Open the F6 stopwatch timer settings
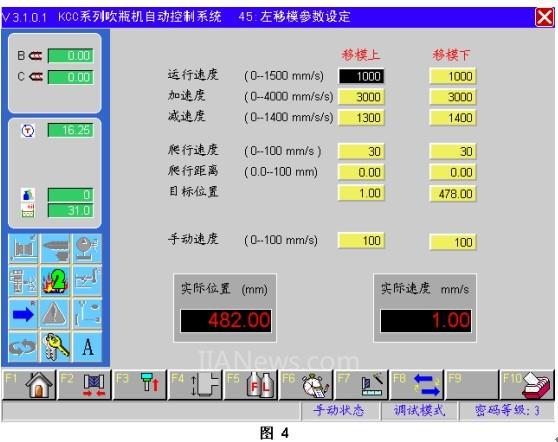This screenshot has width=558, height=442. (306, 385)
